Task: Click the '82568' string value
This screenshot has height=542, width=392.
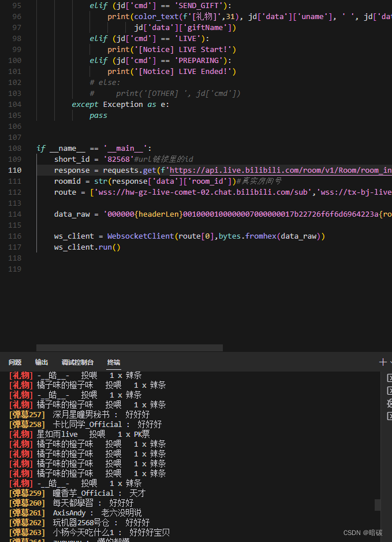Action: pos(118,159)
